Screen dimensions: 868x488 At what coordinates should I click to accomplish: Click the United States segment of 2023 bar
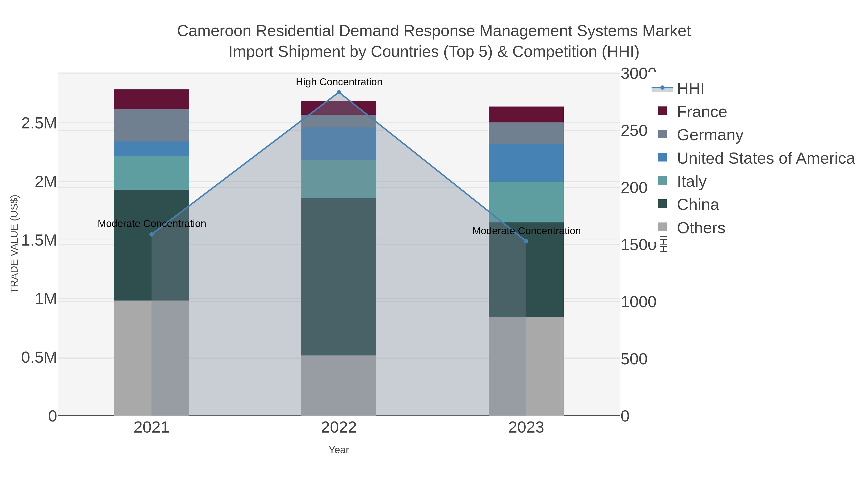coord(526,163)
